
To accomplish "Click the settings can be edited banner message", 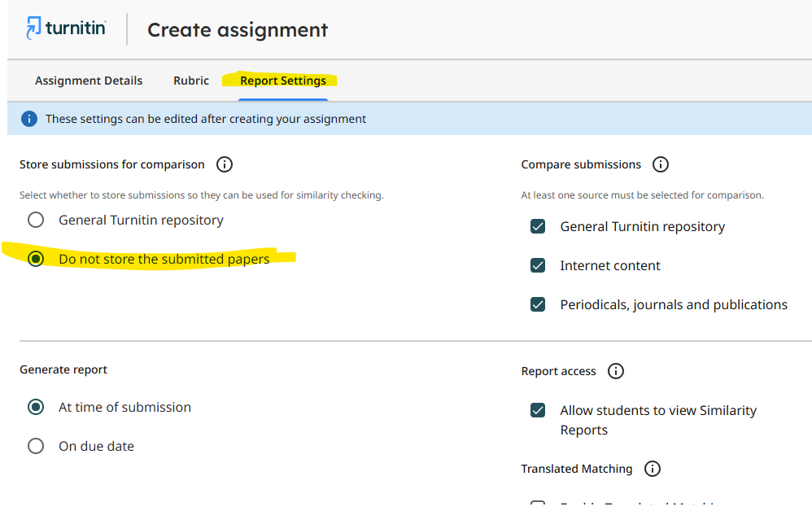I will click(206, 119).
